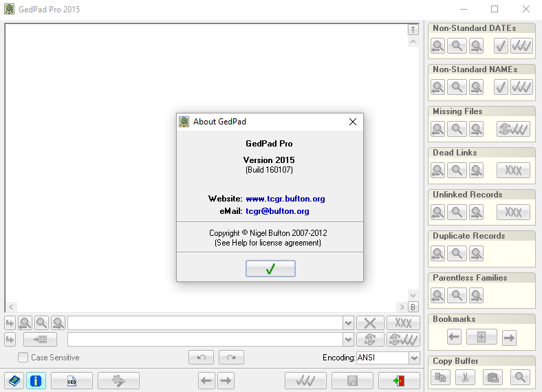Copy to Copy Buffer
Viewport: 542px width, 392px height.
pyautogui.click(x=440, y=378)
